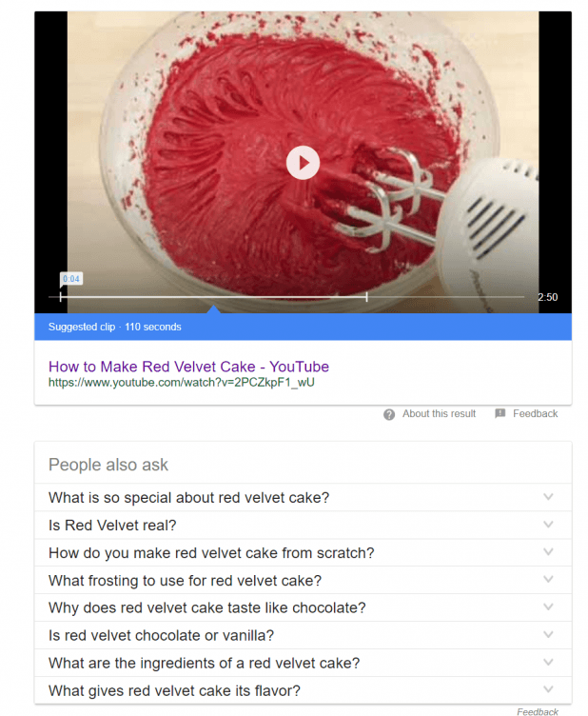Click the suggested clip end marker on timeline
This screenshot has height=716, width=588.
(366, 297)
